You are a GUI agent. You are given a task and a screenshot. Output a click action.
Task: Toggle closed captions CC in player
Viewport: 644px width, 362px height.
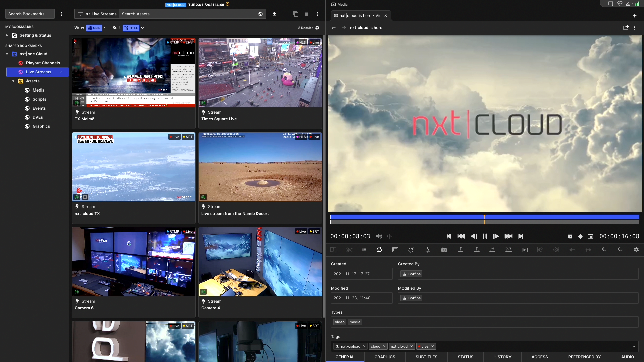[570, 237]
